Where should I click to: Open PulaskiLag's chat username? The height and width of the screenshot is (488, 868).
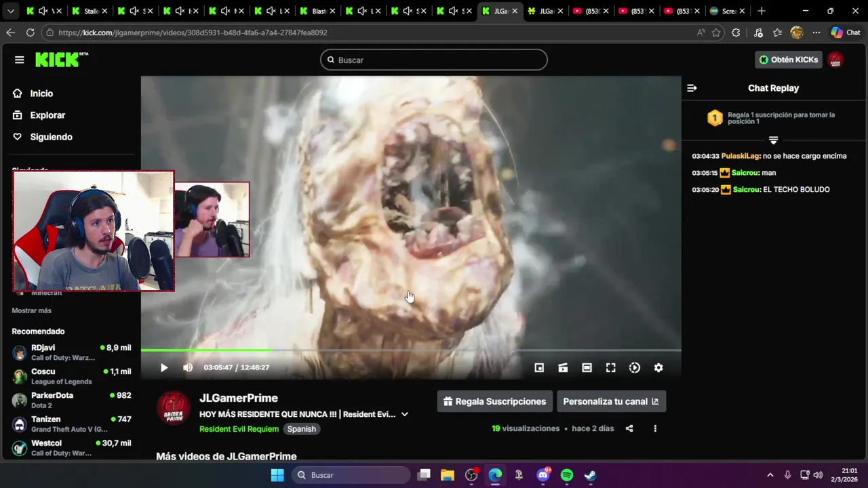point(741,156)
